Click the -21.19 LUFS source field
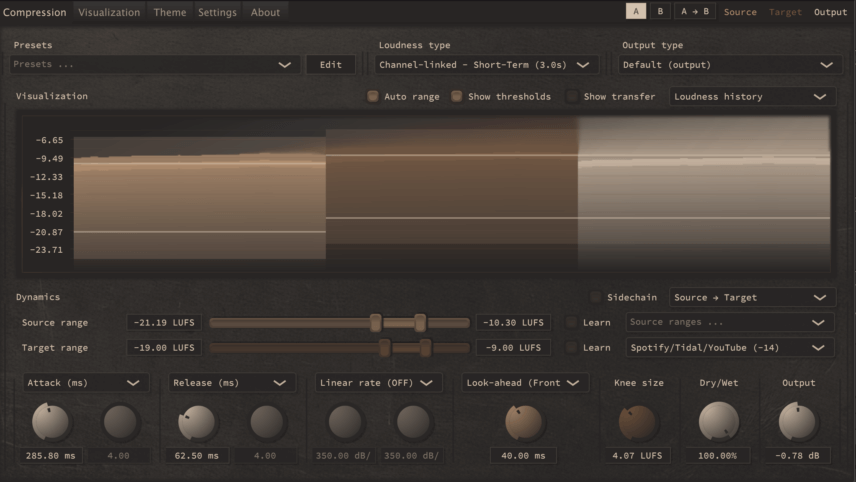The width and height of the screenshot is (856, 482). (164, 323)
